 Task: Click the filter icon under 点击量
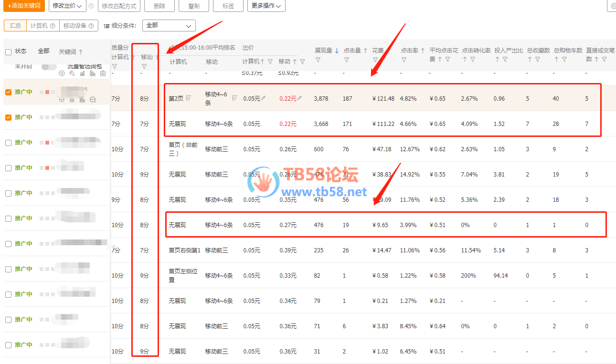pyautogui.click(x=346, y=60)
